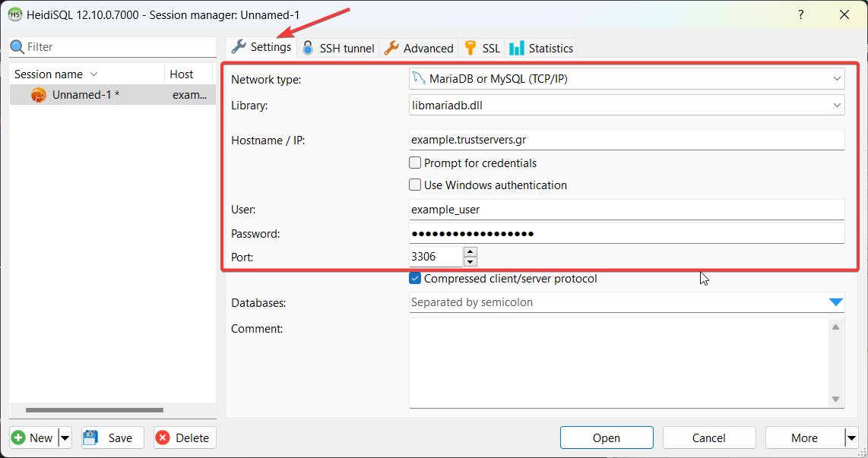Click the Hostname / IP input field
The width and height of the screenshot is (868, 458).
click(x=626, y=140)
